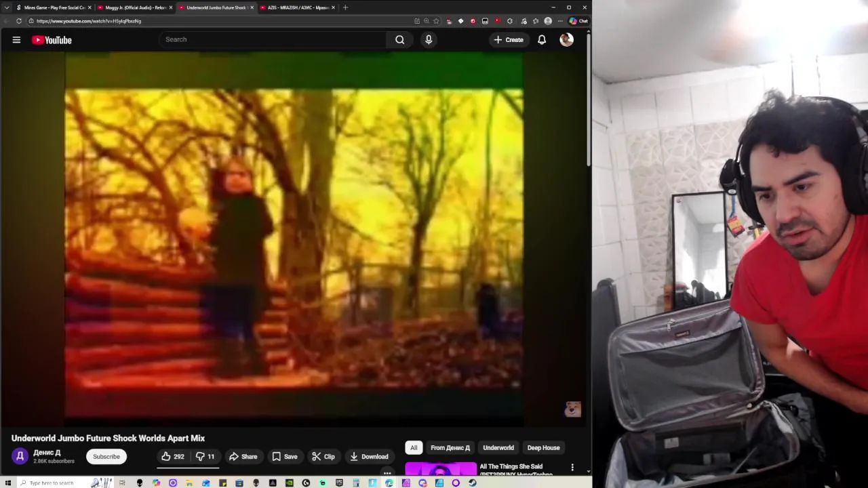Bookmark page with the star icon
Image resolution: width=868 pixels, height=488 pixels.
(x=436, y=21)
